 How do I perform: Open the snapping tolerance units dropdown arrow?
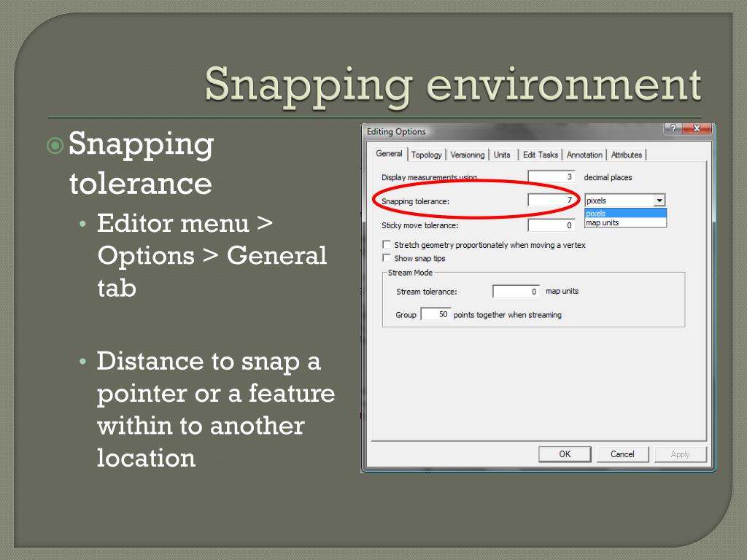pos(659,201)
